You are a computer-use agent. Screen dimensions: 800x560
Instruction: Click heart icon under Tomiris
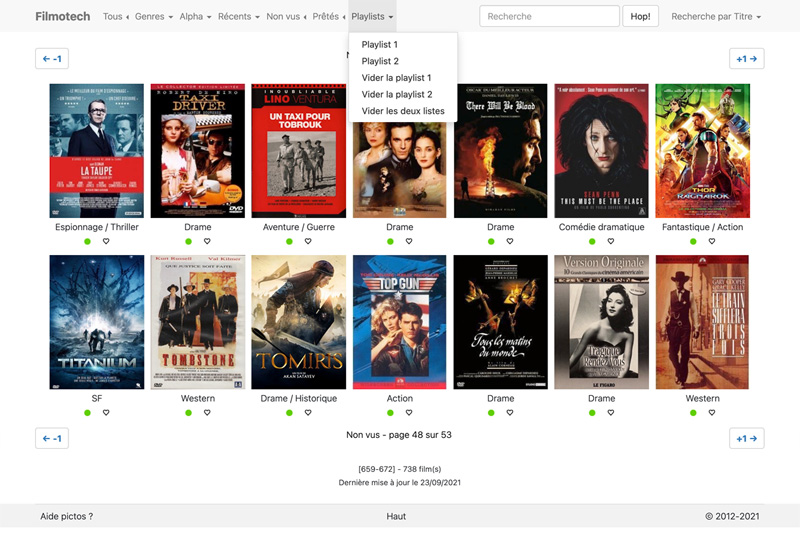pyautogui.click(x=308, y=413)
